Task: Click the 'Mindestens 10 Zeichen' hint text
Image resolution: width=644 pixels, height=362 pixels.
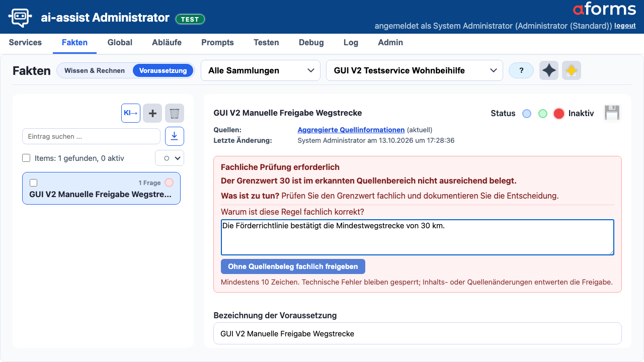Action: pyautogui.click(x=417, y=282)
